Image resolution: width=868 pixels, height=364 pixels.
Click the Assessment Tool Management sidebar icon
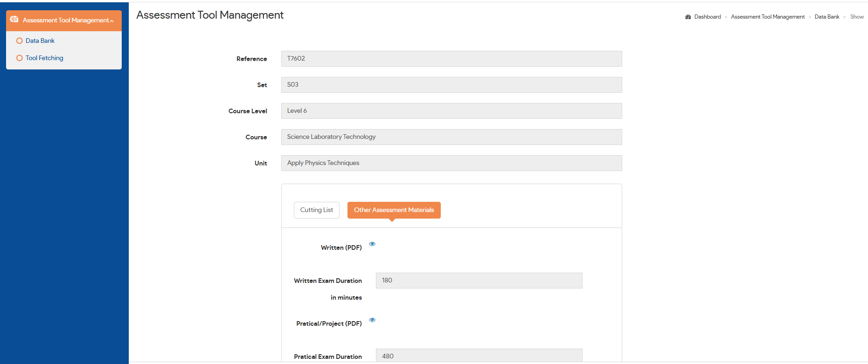coord(14,20)
